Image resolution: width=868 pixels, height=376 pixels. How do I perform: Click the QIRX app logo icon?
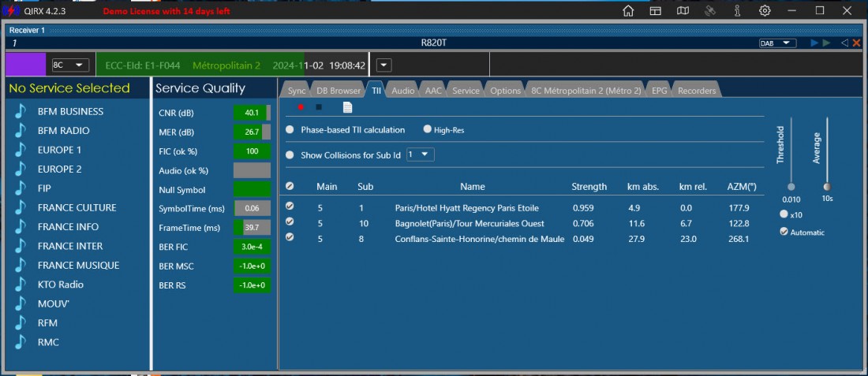pyautogui.click(x=12, y=10)
